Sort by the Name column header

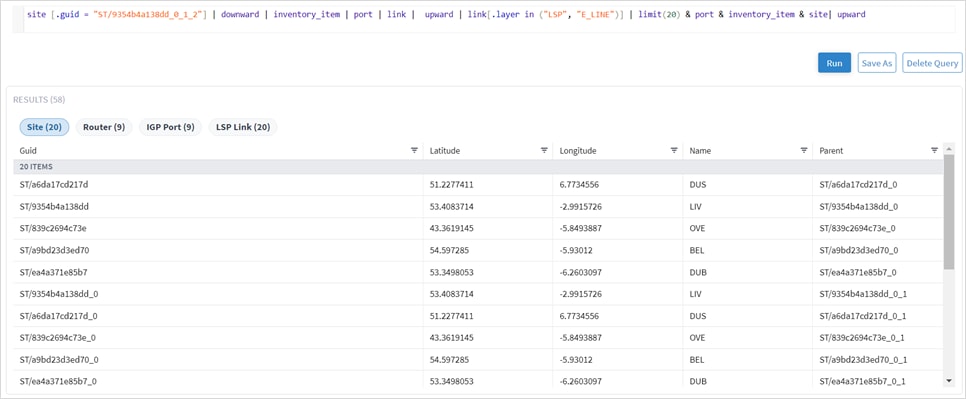coord(700,150)
